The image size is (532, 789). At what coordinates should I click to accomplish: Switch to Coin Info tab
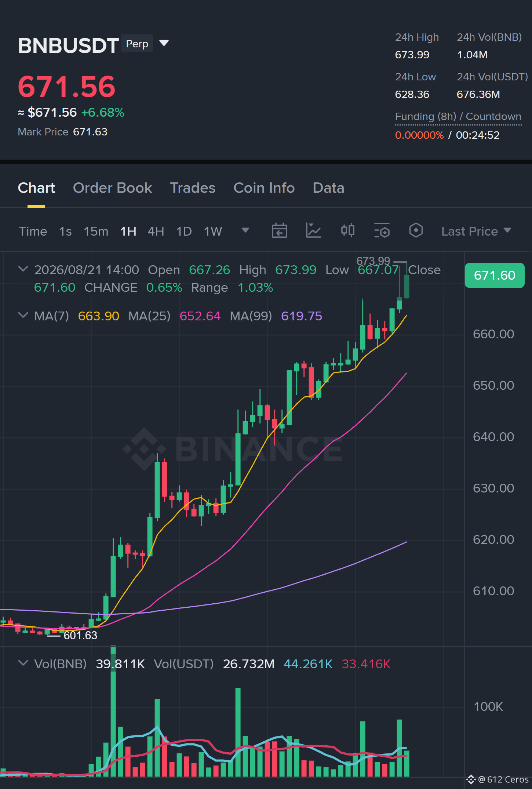click(264, 188)
